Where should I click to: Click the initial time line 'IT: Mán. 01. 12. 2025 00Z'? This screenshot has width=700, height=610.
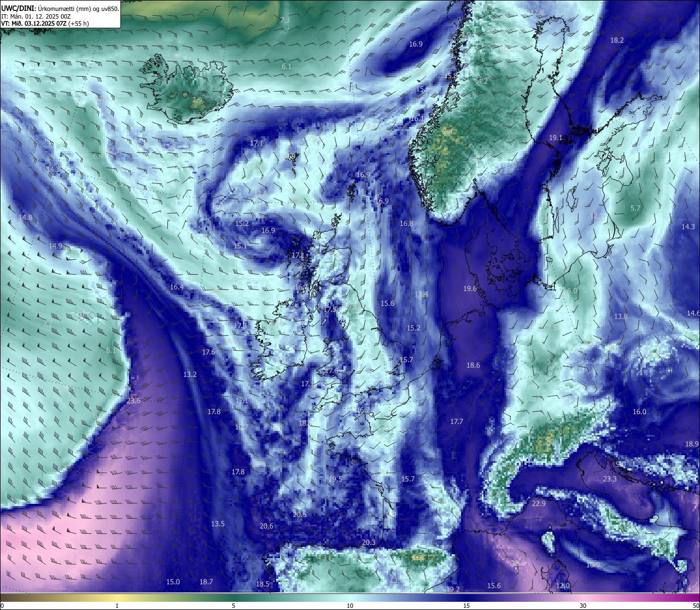(x=36, y=16)
